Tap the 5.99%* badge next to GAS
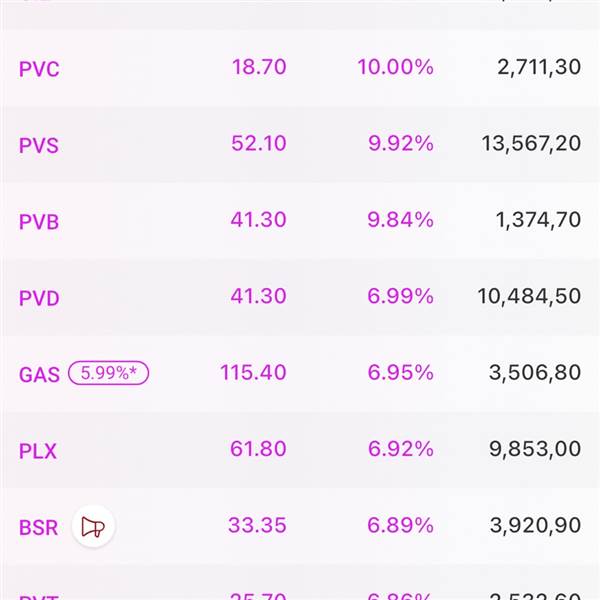The height and width of the screenshot is (600, 600). pos(109,374)
